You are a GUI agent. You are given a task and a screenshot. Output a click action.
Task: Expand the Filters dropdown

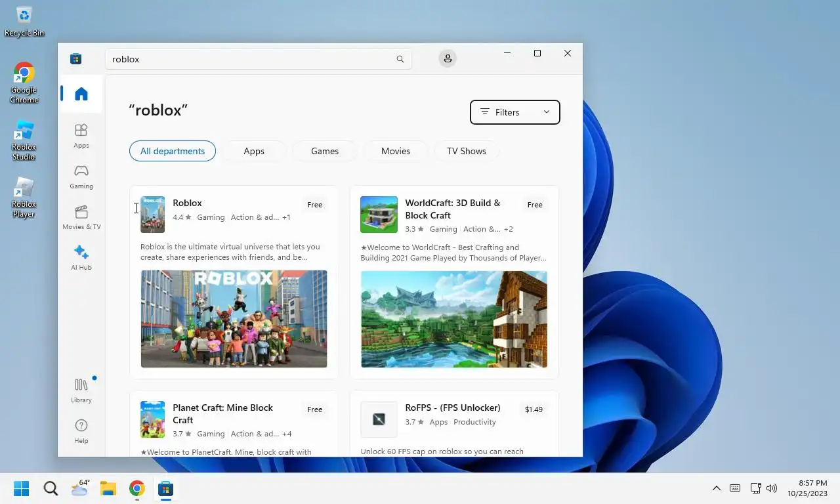(x=515, y=112)
